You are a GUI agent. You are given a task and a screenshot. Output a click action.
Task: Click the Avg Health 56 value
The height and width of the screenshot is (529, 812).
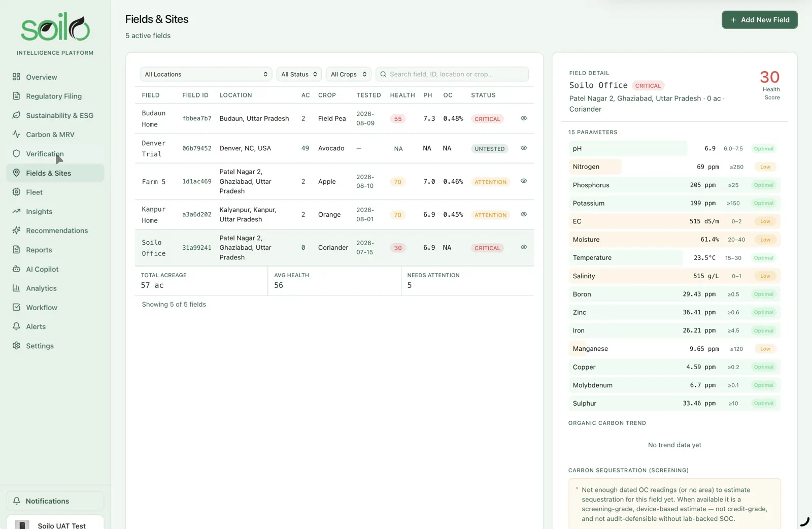279,285
